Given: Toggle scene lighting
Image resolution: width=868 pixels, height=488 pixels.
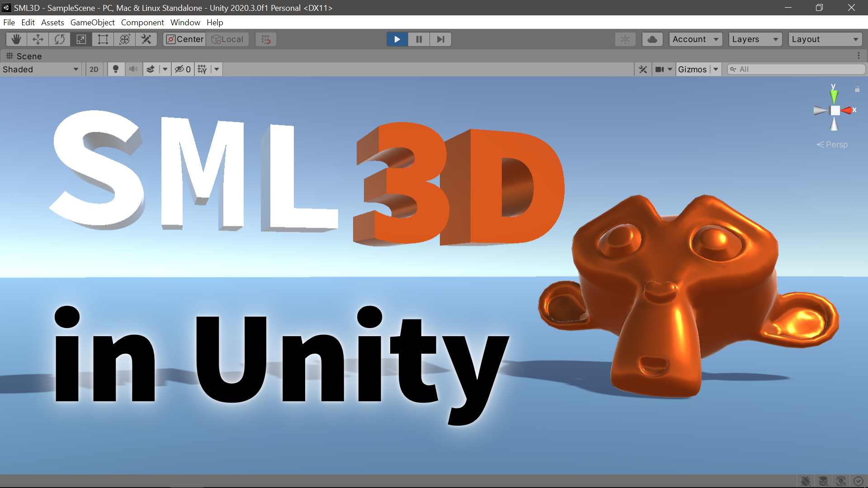Looking at the screenshot, I should pos(116,69).
